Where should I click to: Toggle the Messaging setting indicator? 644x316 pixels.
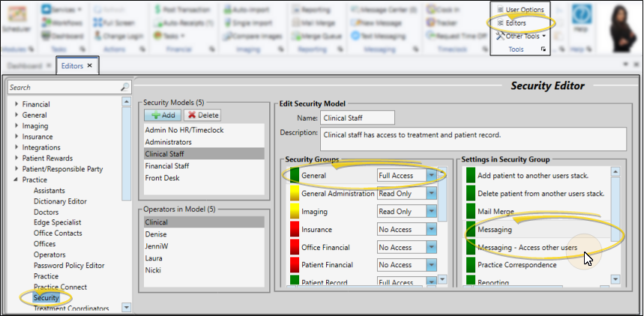click(x=471, y=229)
